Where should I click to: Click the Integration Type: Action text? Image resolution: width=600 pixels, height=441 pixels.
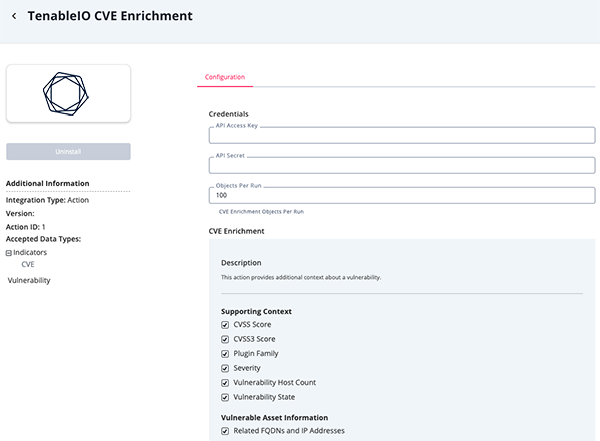pyautogui.click(x=47, y=200)
